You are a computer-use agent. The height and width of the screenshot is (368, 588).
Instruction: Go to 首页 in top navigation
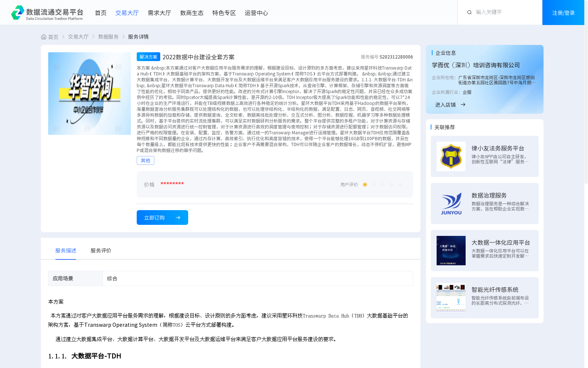point(101,13)
